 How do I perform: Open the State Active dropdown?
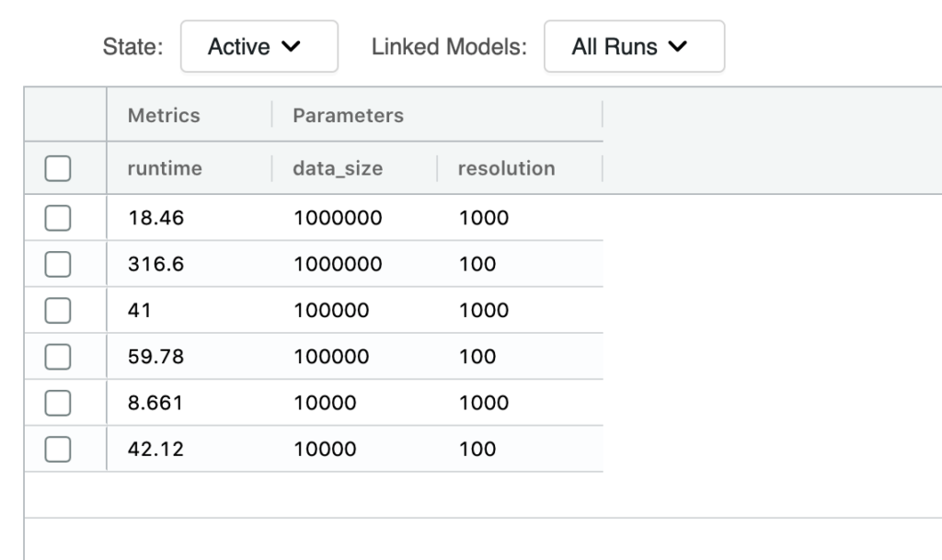coord(258,47)
